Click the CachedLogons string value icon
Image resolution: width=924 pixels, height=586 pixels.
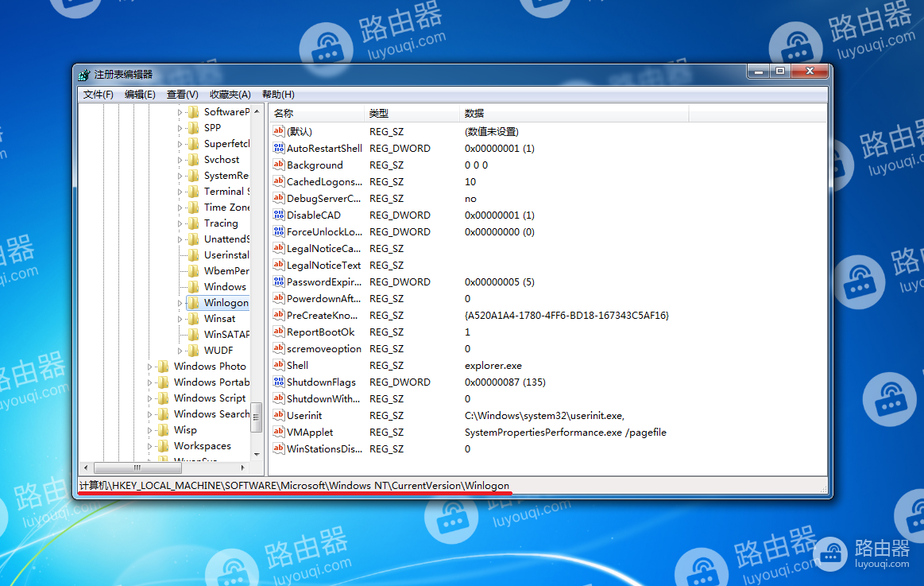(x=279, y=181)
